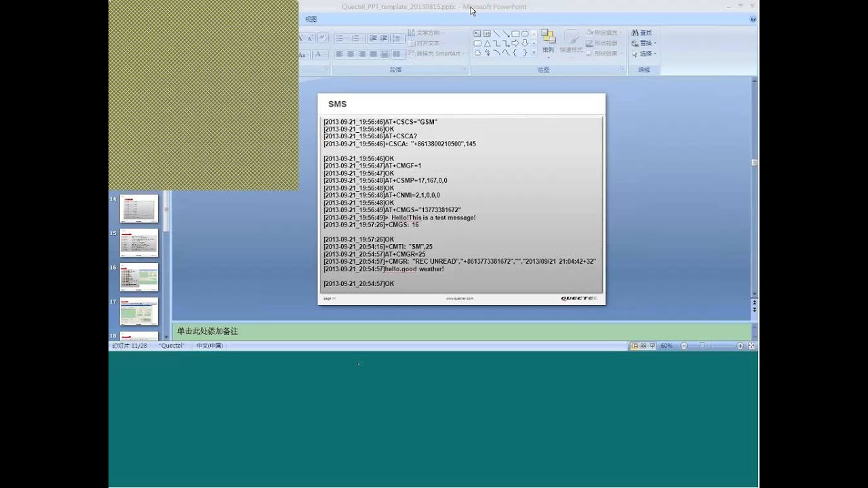Viewport: 868px width, 488px height.
Task: Open paragraph group dialog launcher
Action: tap(465, 69)
